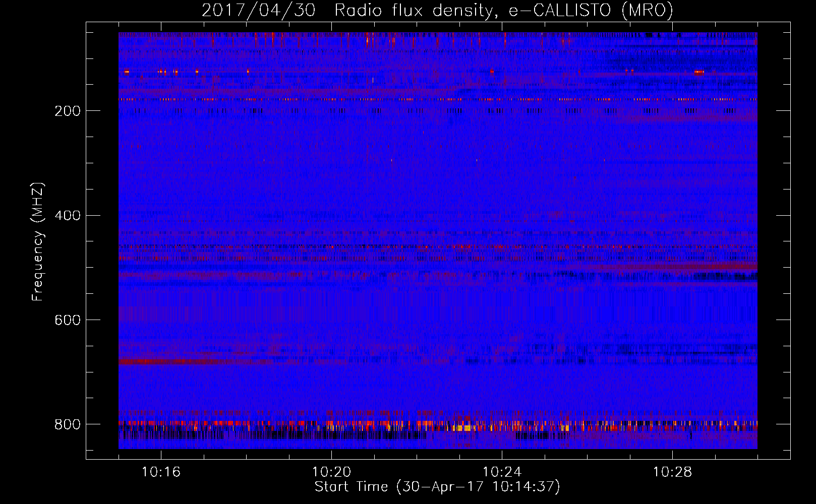816x504 pixels.
Task: Click the 'Frequency (MHZ)' axis label
Action: 37,242
